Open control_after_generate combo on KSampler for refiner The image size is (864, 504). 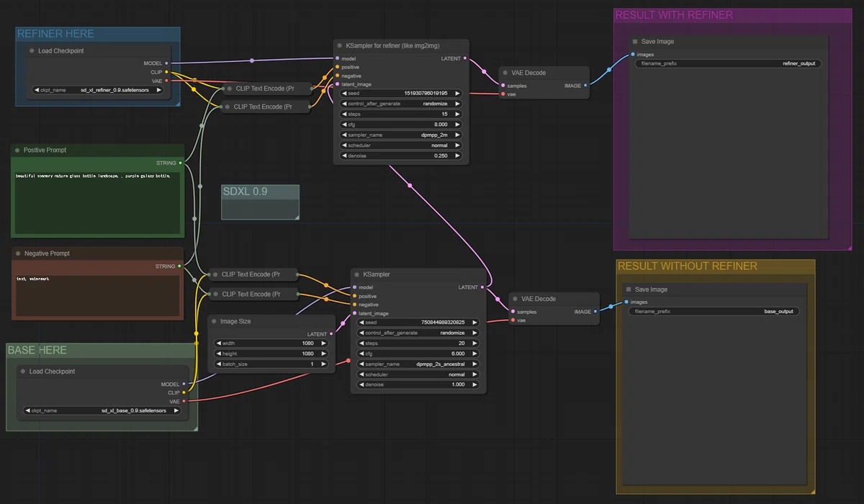pyautogui.click(x=400, y=104)
